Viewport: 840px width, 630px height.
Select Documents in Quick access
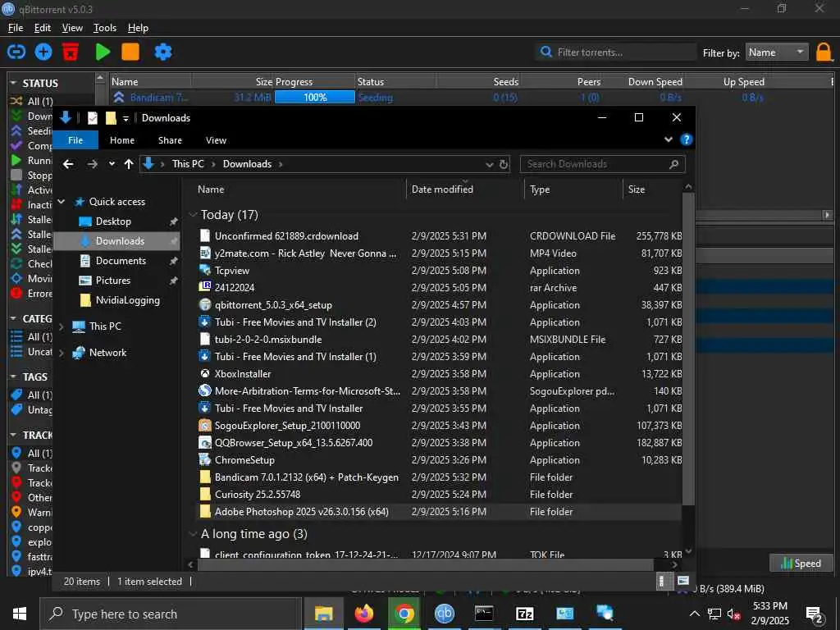click(121, 261)
